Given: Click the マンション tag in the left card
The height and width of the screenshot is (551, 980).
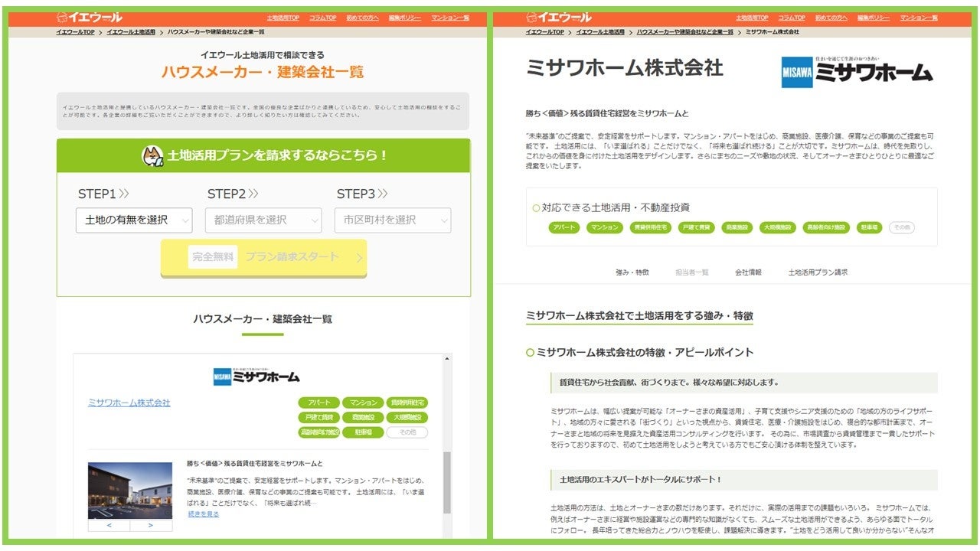Looking at the screenshot, I should 362,403.
